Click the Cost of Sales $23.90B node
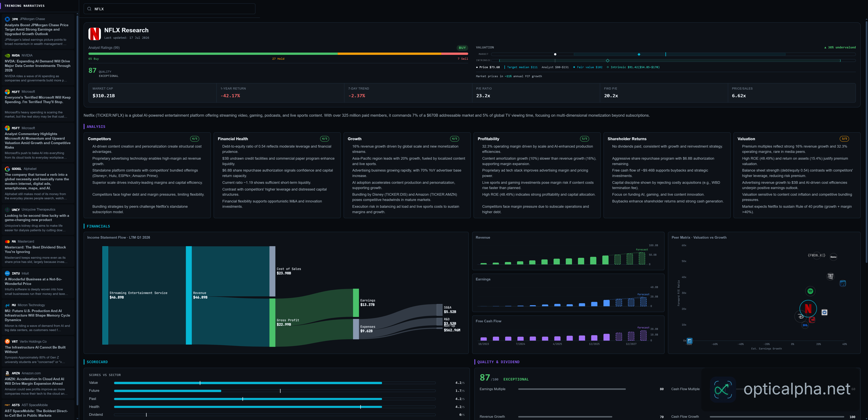Screen dimensions: 868x420 272,271
